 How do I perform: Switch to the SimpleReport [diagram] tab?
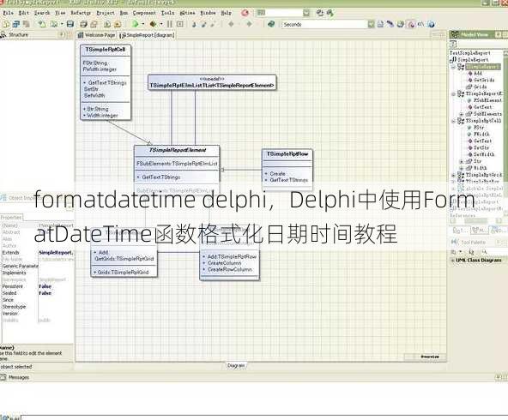click(147, 35)
